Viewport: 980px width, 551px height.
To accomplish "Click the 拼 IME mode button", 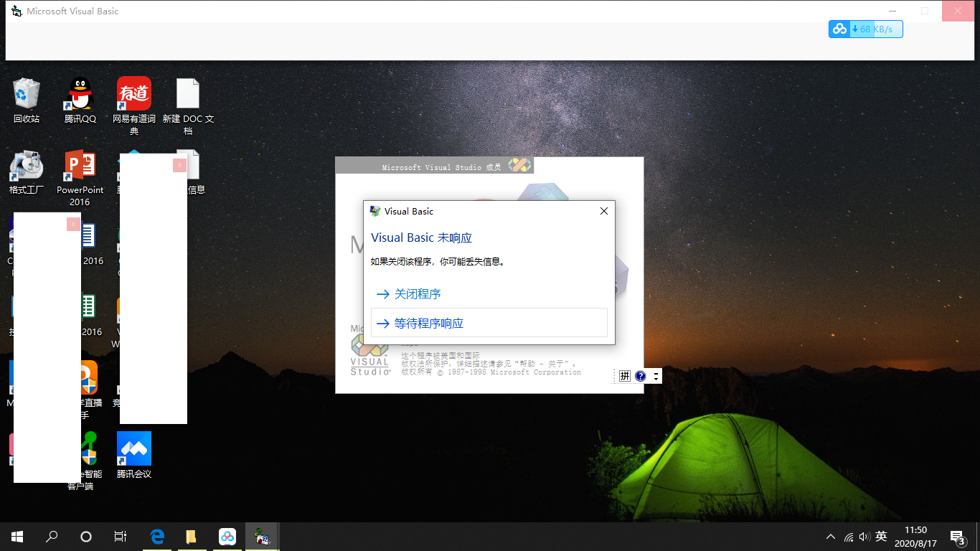I will pos(624,376).
